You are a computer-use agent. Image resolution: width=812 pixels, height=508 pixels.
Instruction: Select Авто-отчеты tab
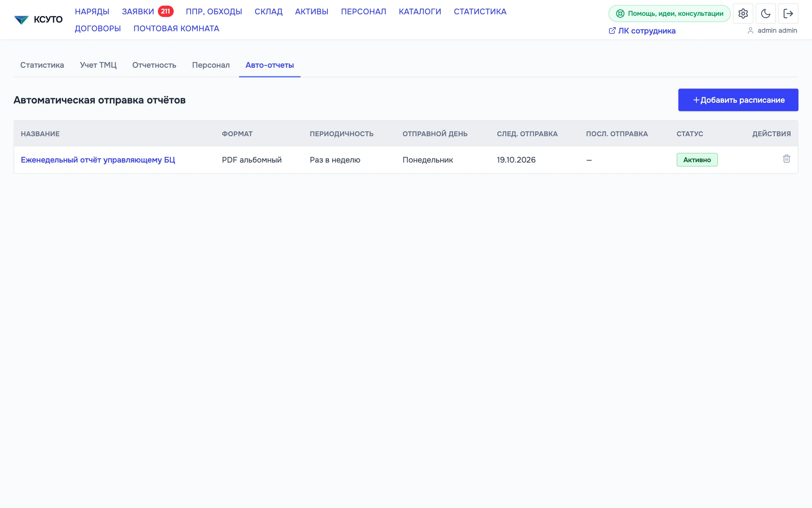coord(270,65)
